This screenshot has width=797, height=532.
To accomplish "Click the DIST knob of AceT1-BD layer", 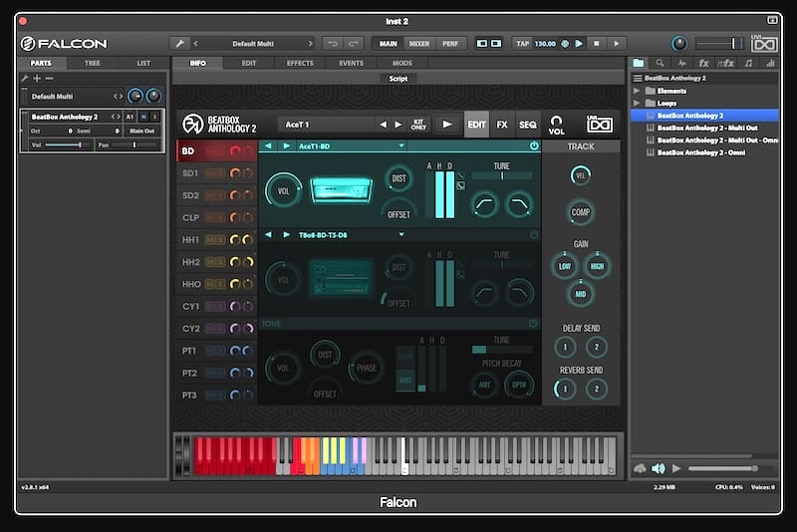I will coord(398,178).
